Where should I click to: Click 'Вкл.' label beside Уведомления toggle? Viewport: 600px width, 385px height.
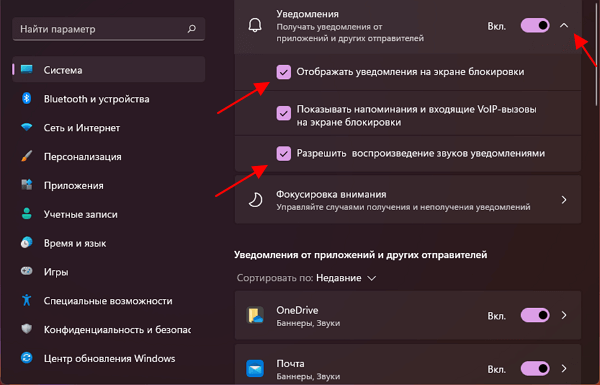496,26
